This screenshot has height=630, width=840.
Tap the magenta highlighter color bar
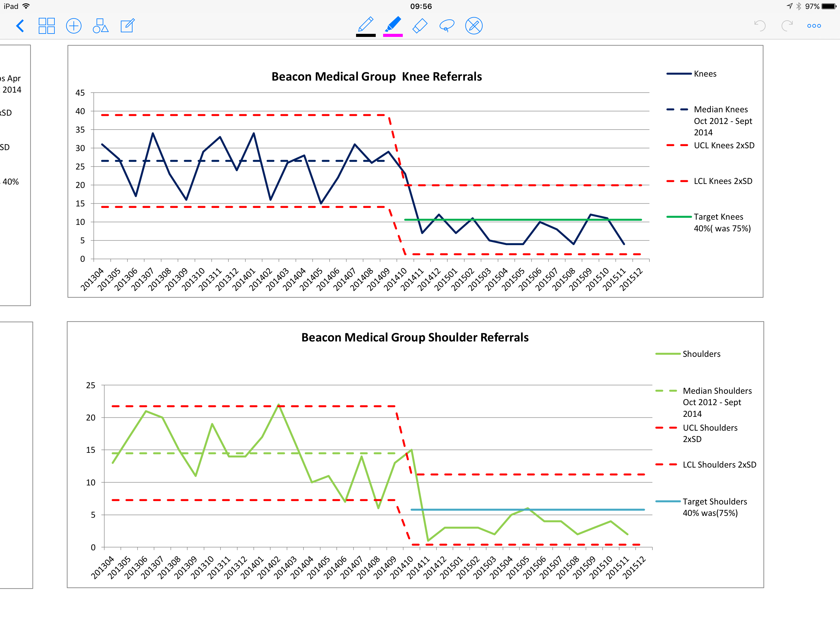[x=393, y=35]
